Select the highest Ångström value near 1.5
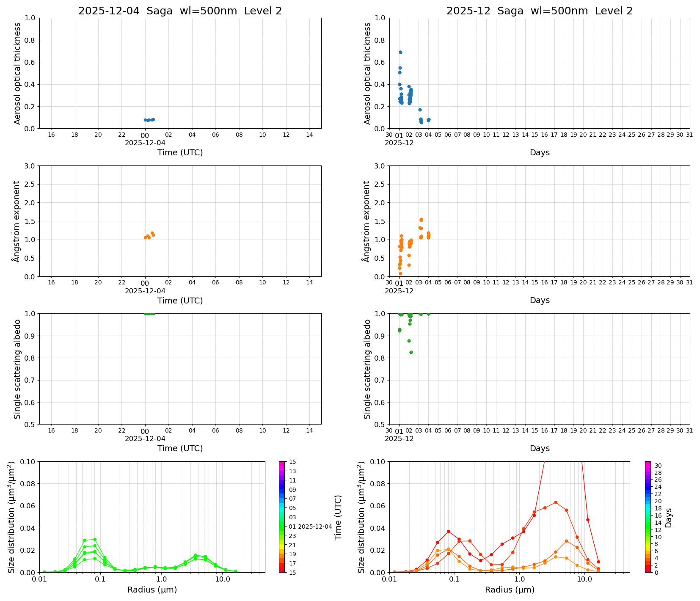Viewport: 700px width, 601px height. tap(421, 220)
